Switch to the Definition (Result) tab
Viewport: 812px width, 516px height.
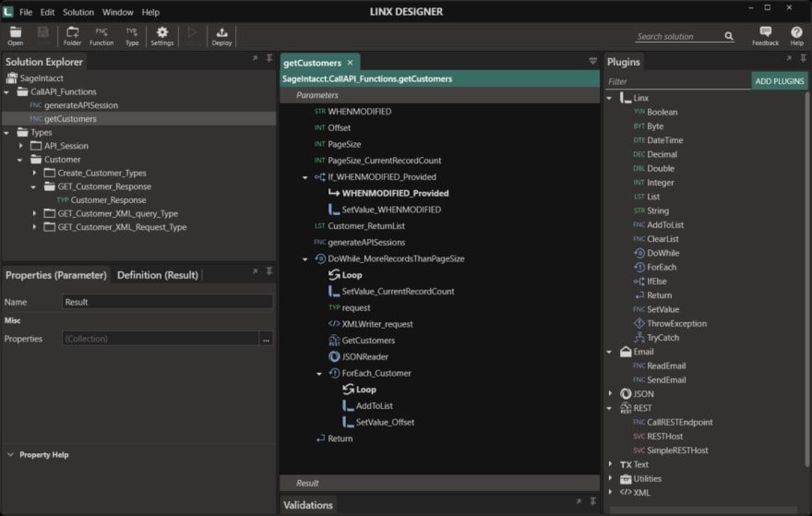pos(158,275)
